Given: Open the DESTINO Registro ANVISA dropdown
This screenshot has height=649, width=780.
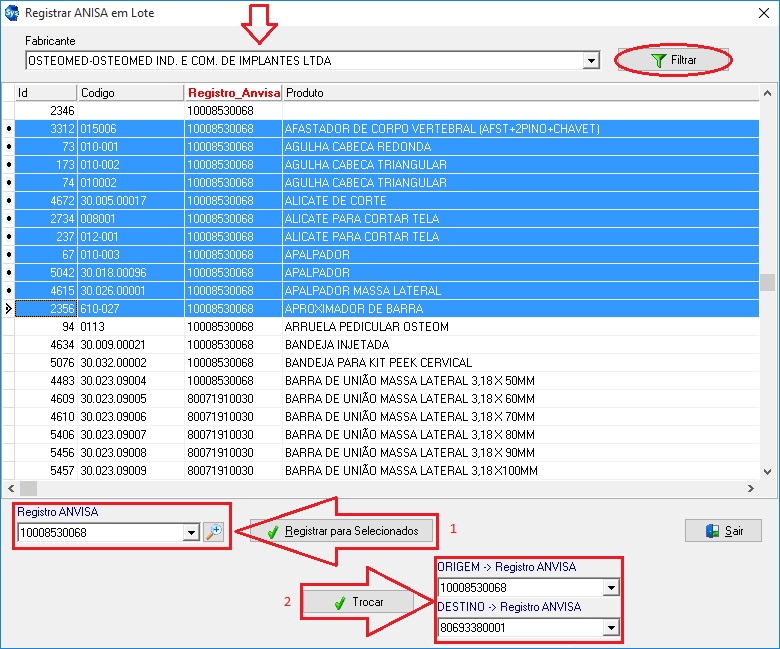Looking at the screenshot, I should coord(611,628).
